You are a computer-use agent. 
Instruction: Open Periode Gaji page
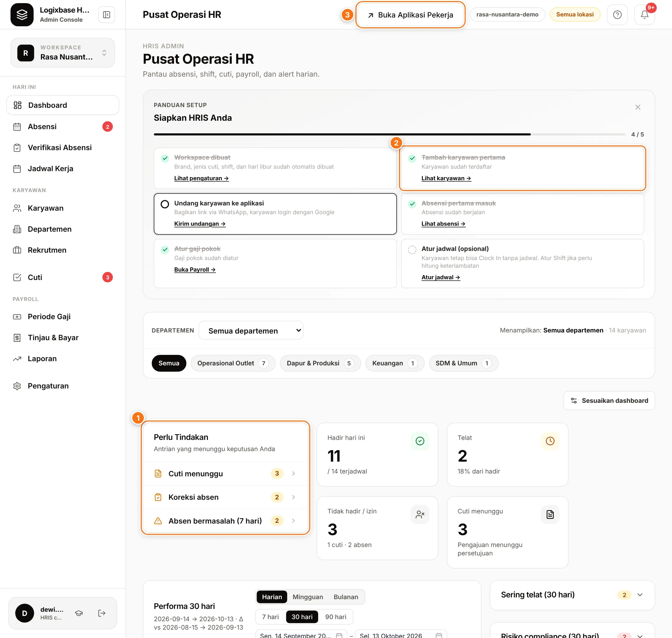point(63,316)
